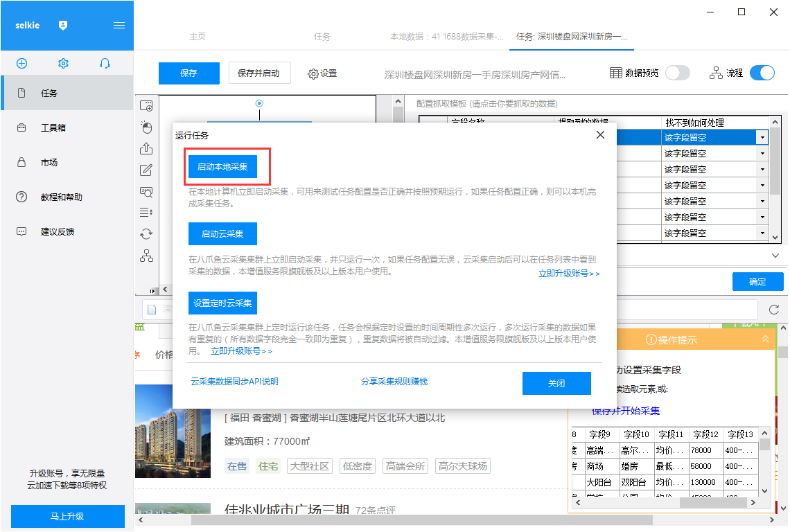Click the 马上升级 upgrade button

tap(67, 516)
